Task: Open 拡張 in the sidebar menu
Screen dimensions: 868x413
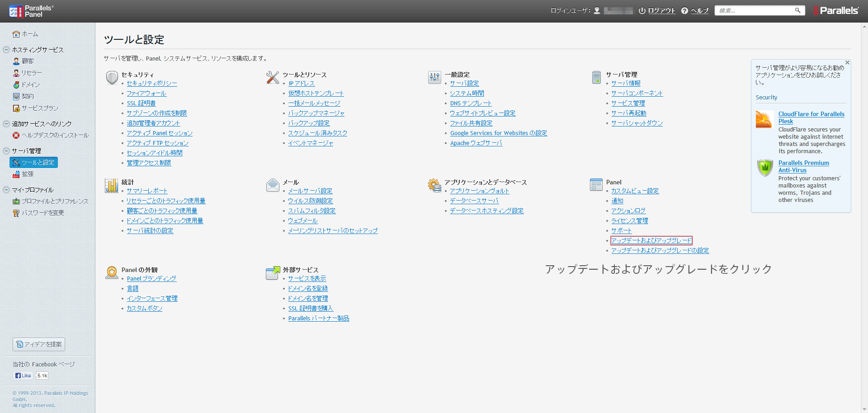Action: pos(28,174)
